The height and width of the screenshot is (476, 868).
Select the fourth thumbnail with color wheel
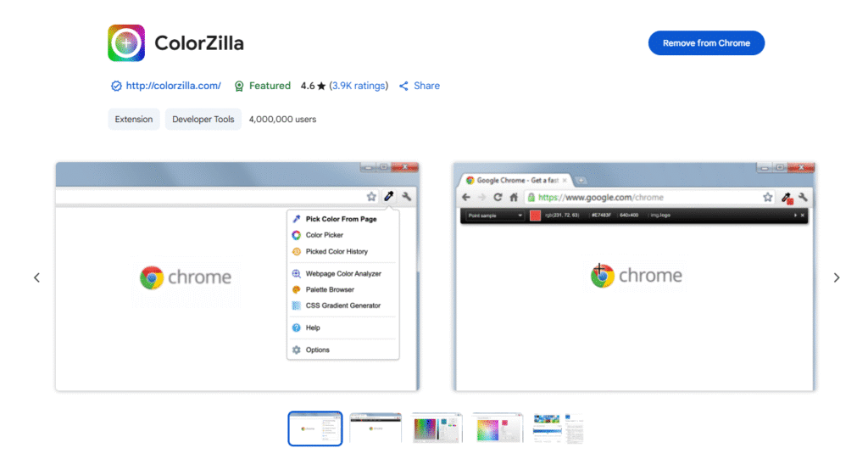coord(498,428)
